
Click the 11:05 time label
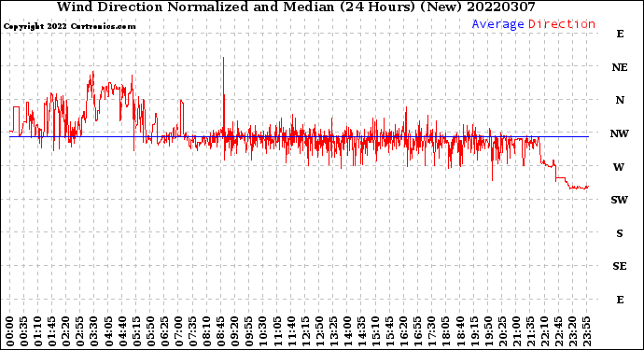tap(277, 331)
